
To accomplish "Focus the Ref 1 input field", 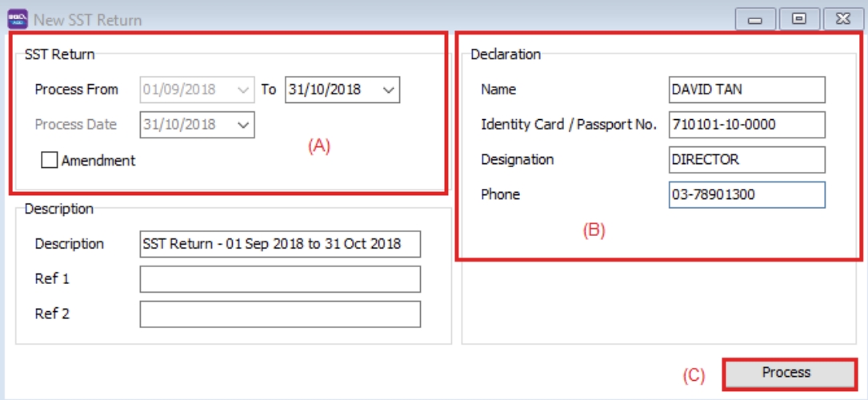I will pyautogui.click(x=280, y=279).
